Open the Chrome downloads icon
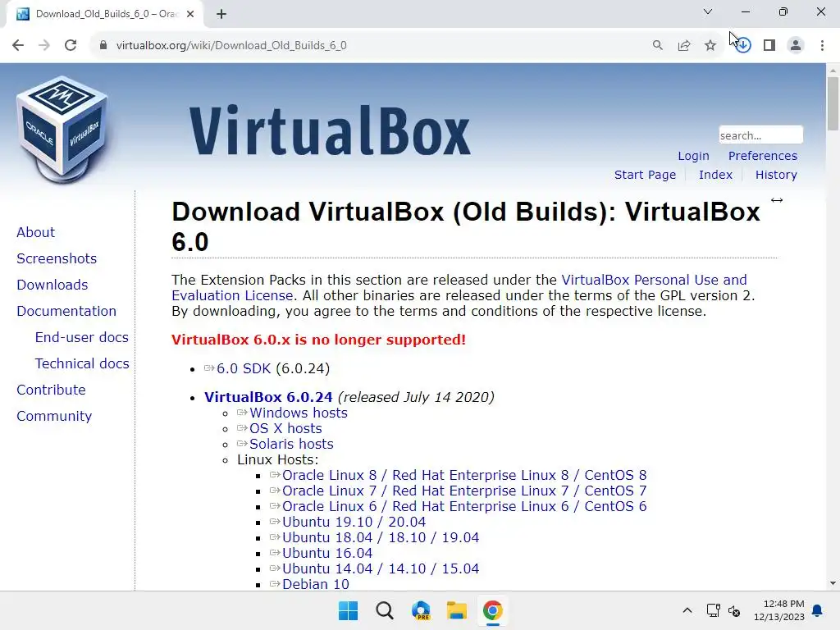Screen dimensions: 840x630 (743, 46)
